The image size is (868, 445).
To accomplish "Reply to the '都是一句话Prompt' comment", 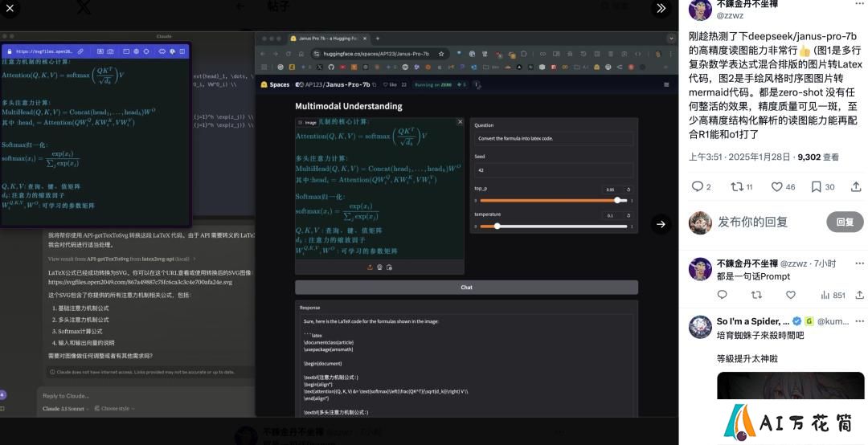I will (x=722, y=295).
